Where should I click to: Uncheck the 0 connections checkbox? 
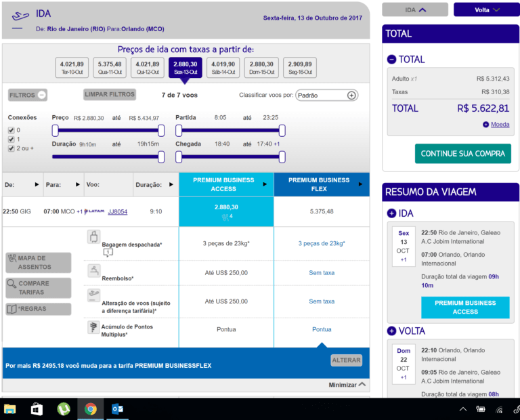click(11, 130)
